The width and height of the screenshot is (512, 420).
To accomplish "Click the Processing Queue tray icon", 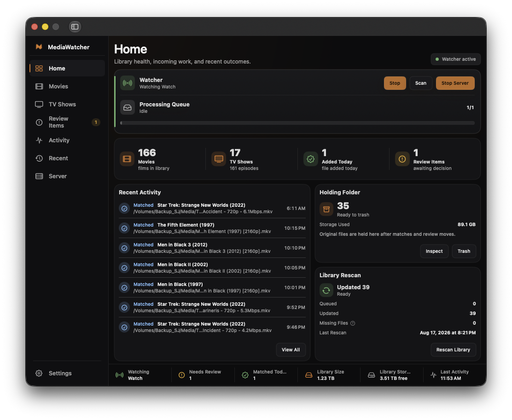I will [128, 107].
